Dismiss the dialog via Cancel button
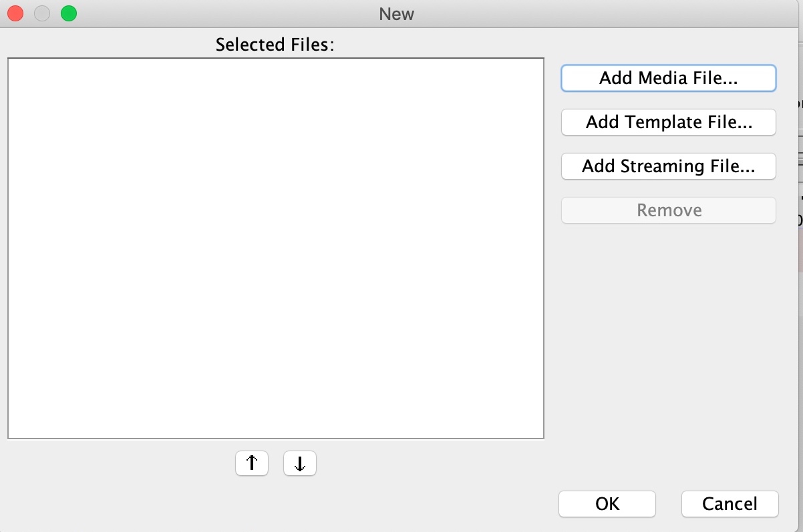 [x=730, y=504]
